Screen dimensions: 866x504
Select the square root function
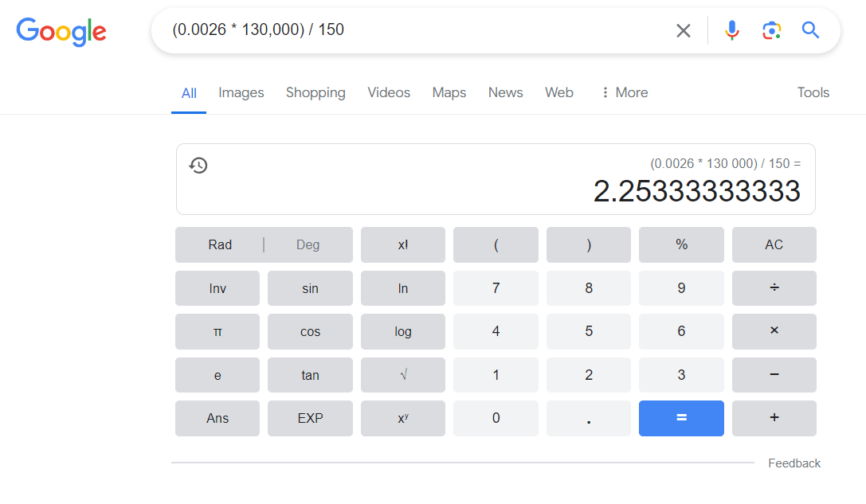[402, 374]
